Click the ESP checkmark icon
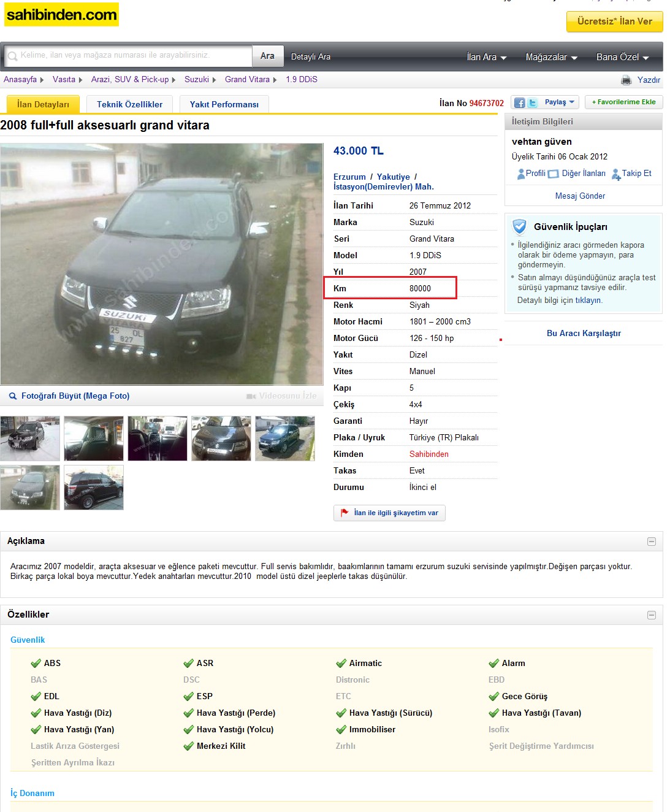 189,697
